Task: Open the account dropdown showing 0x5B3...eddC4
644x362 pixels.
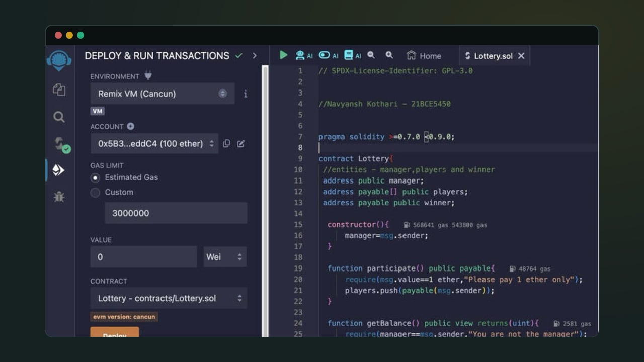Action: pos(154,143)
